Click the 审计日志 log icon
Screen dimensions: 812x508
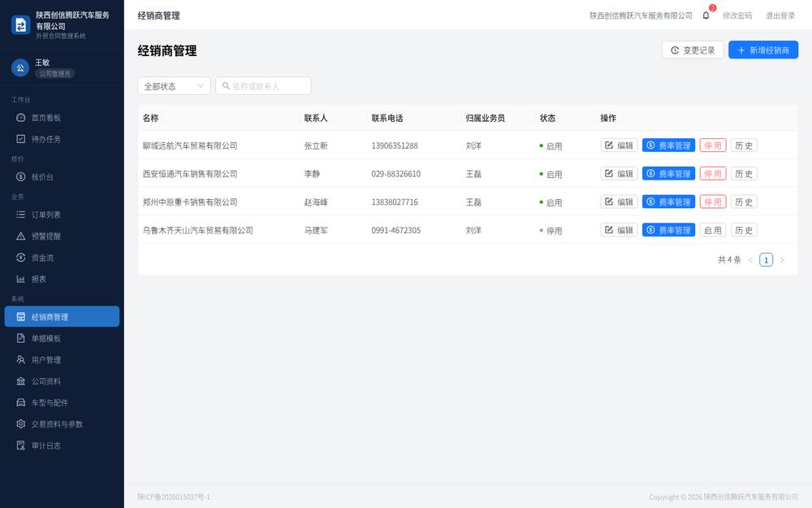click(21, 445)
